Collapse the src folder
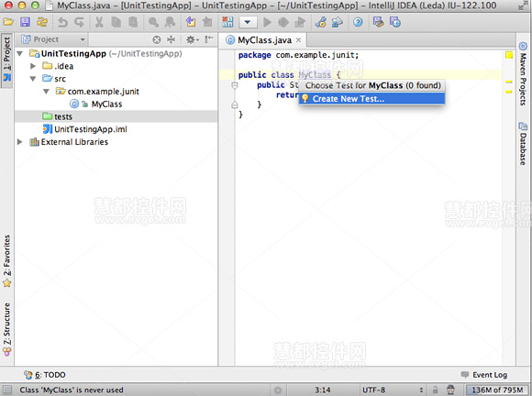 click(33, 79)
